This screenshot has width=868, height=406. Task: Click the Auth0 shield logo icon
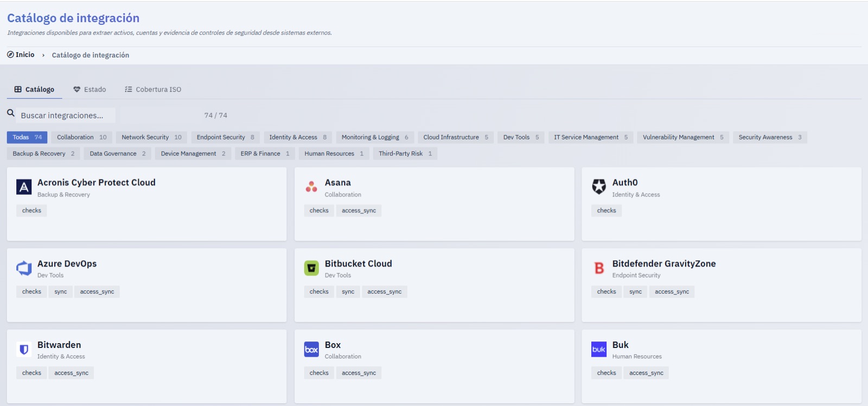(x=599, y=187)
